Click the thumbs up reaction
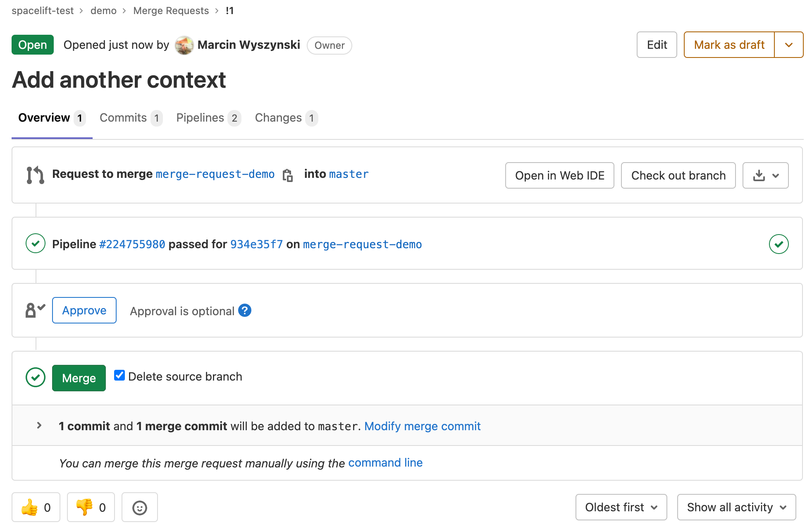812x527 pixels. pos(36,507)
